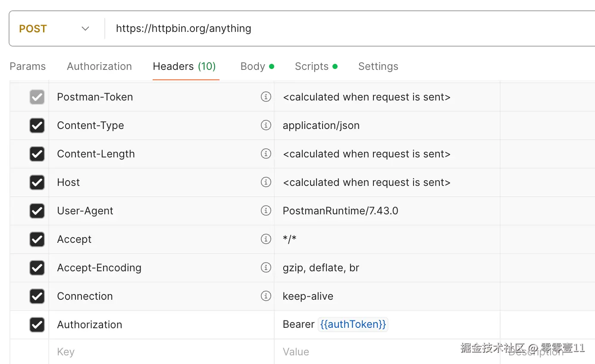Click info icon in the Accept row
This screenshot has width=595, height=364.
pos(266,239)
